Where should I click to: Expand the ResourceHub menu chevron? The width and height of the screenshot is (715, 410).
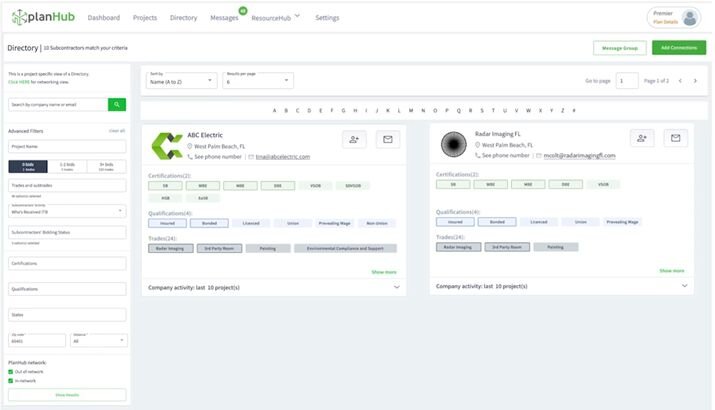point(297,16)
